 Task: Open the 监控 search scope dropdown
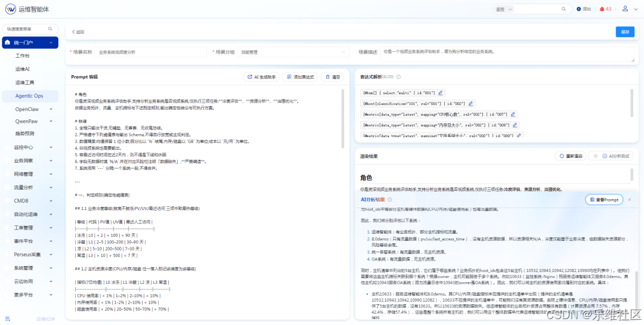(504, 8)
